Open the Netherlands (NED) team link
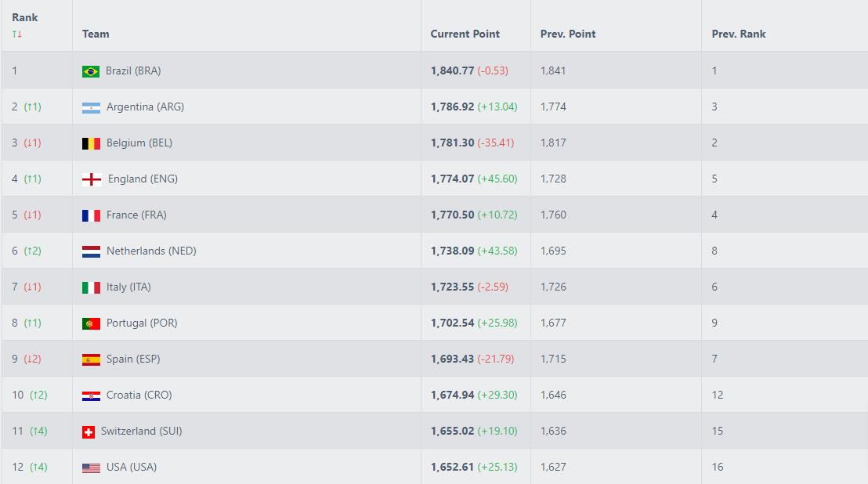The image size is (868, 484). coord(151,251)
